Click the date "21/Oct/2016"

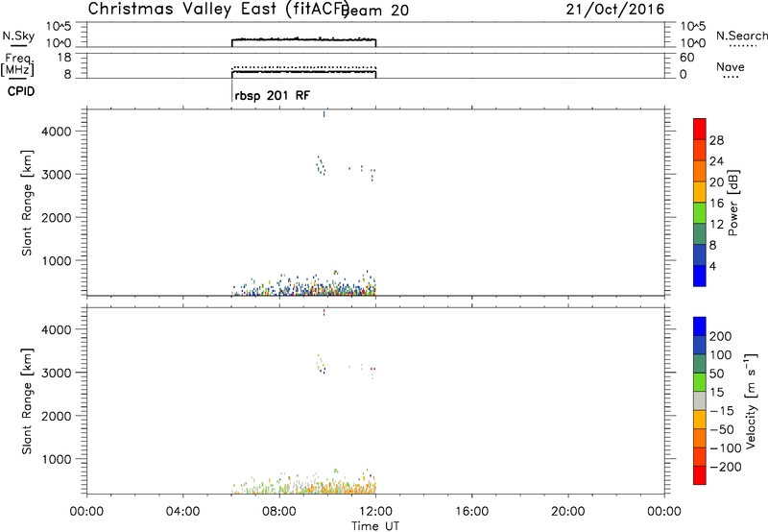point(614,10)
